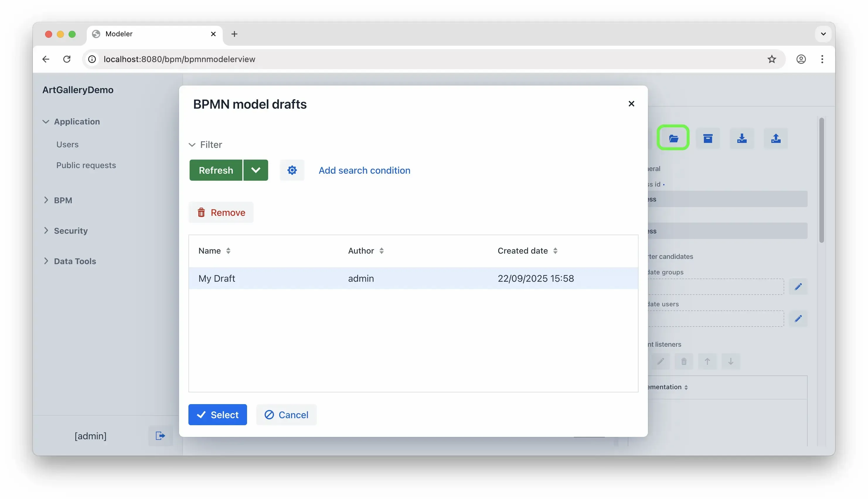This screenshot has height=499, width=868.
Task: Open Public requests menu item
Action: (x=86, y=165)
